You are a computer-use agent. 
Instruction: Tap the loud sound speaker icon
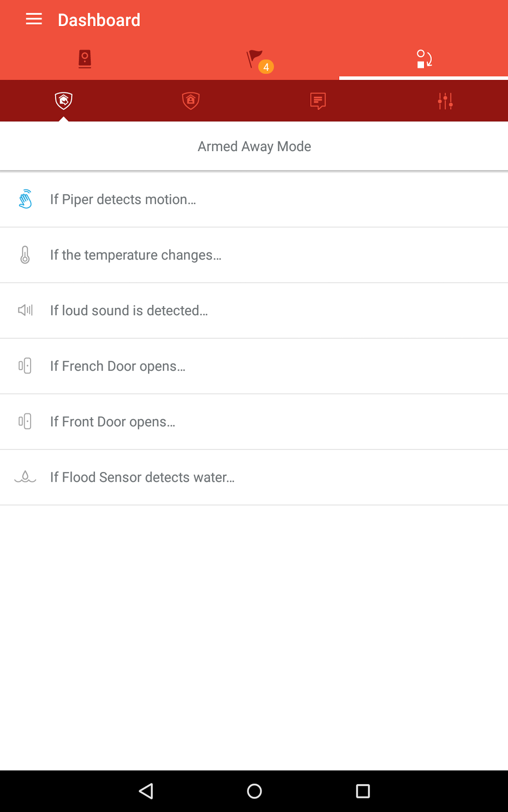(x=25, y=310)
